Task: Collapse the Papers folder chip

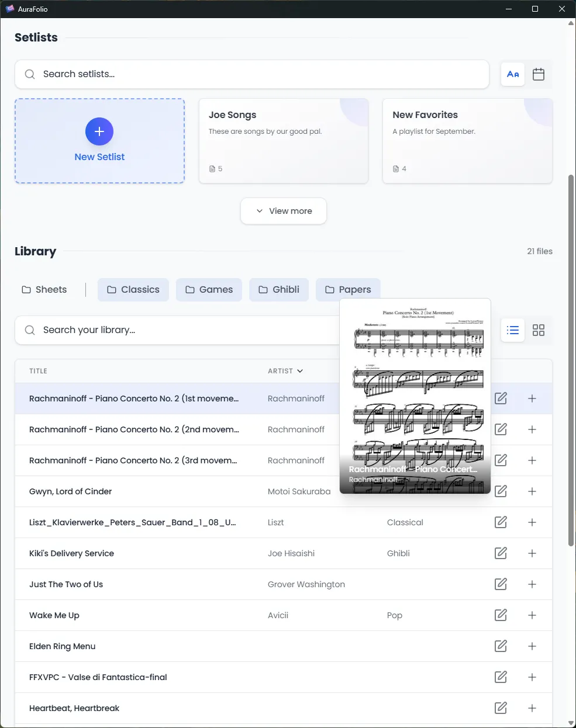Action: [x=348, y=289]
